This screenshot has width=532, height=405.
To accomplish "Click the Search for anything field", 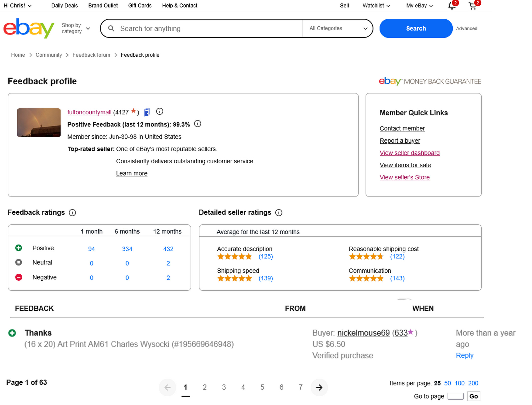I will pyautogui.click(x=209, y=29).
